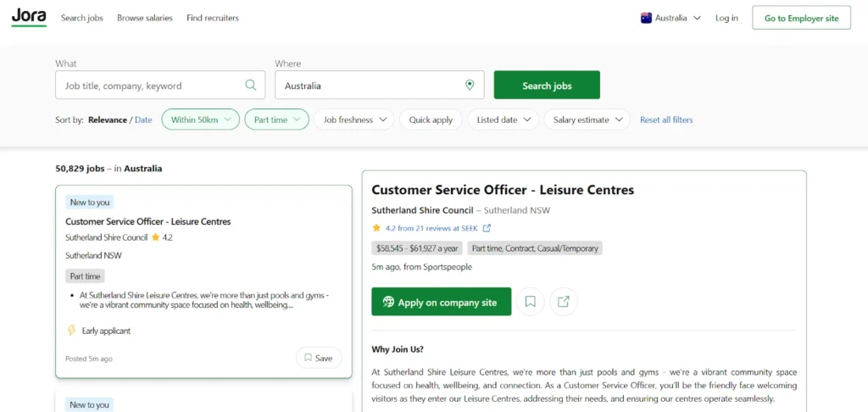The image size is (868, 412).
Task: Click the Australia flag icon
Action: pos(646,18)
